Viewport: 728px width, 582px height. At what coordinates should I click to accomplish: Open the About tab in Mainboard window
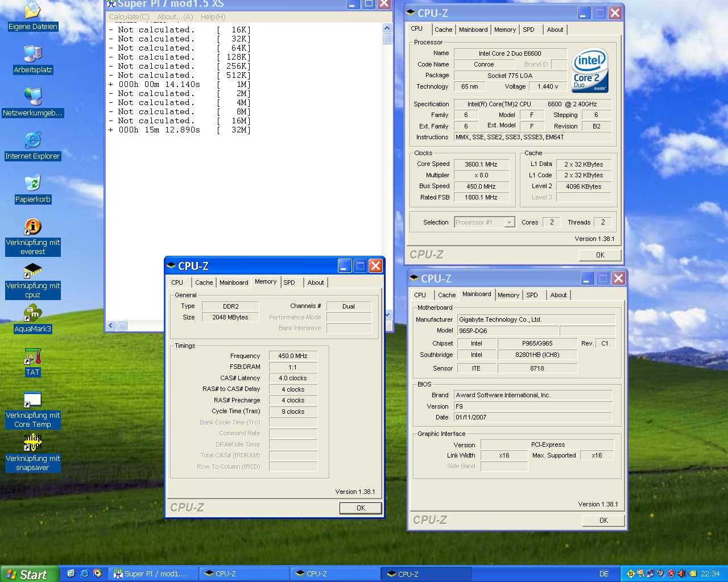[x=559, y=295]
